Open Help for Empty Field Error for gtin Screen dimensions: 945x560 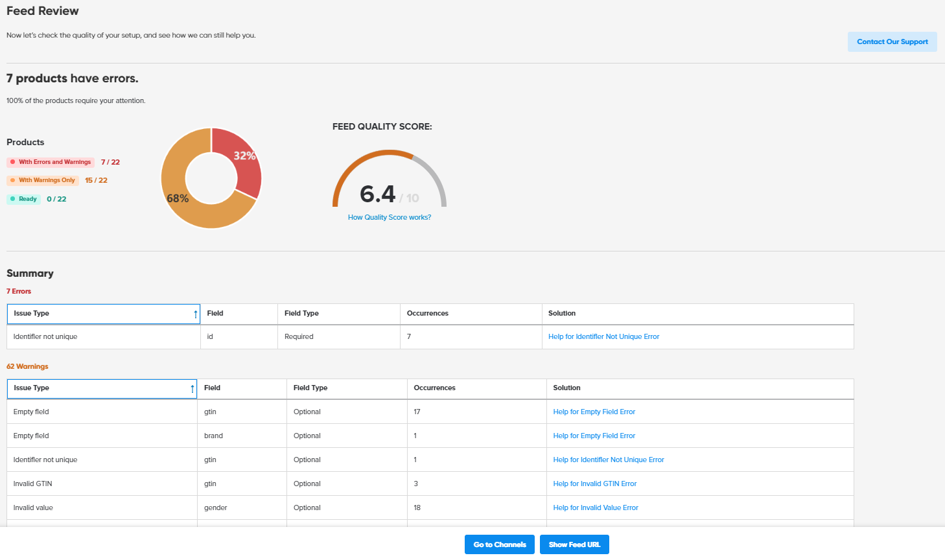[594, 412]
